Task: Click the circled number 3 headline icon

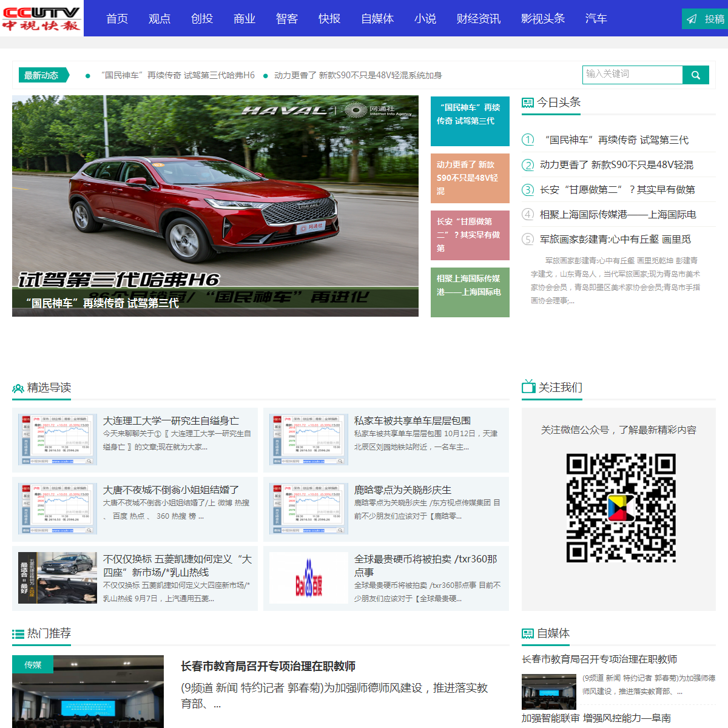Action: (528, 190)
